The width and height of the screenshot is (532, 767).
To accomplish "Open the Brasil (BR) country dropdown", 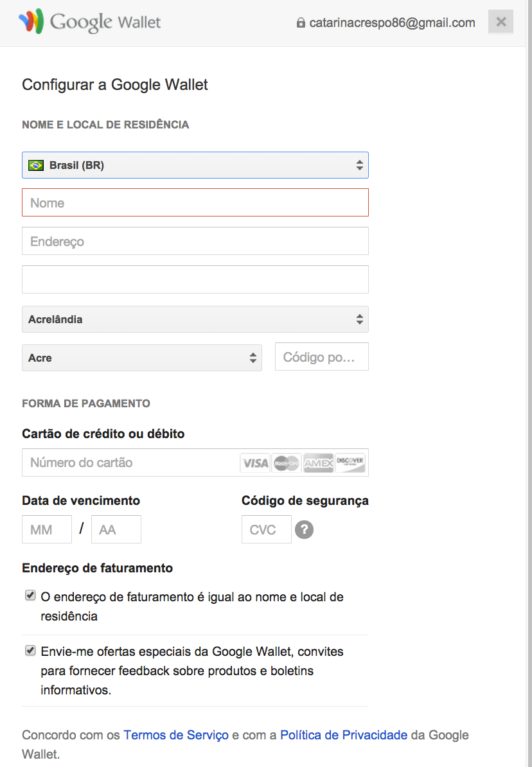I will [195, 165].
